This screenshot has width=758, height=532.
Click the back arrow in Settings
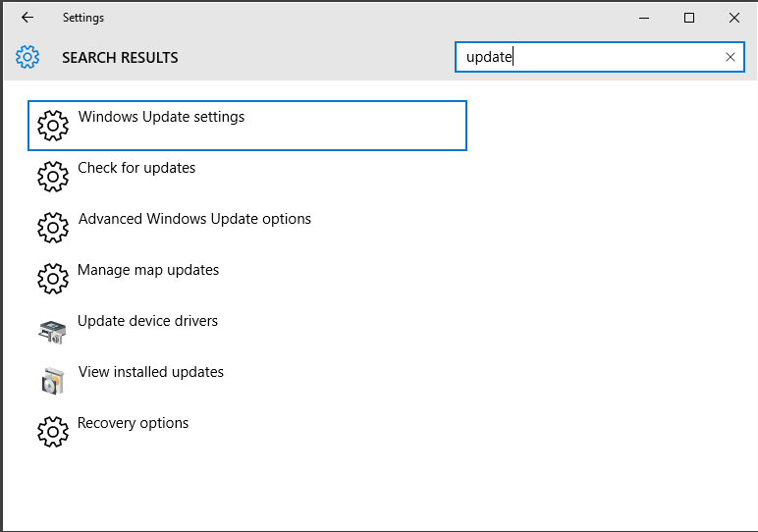coord(27,18)
